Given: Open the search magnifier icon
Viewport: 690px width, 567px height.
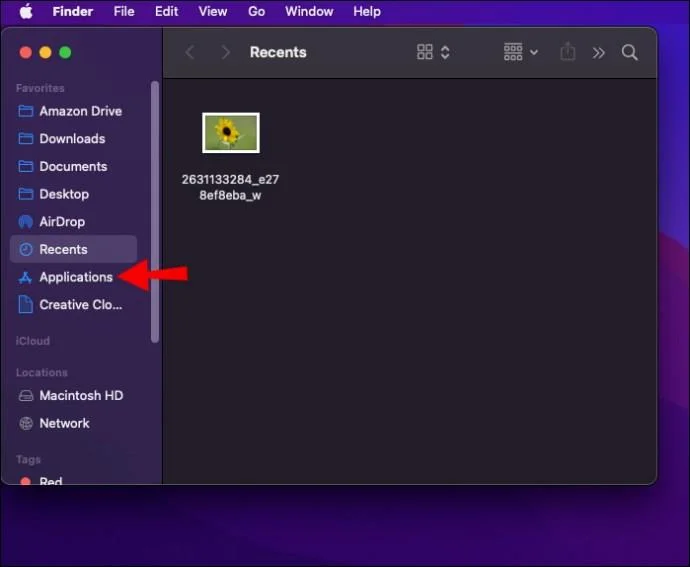Looking at the screenshot, I should tap(630, 52).
